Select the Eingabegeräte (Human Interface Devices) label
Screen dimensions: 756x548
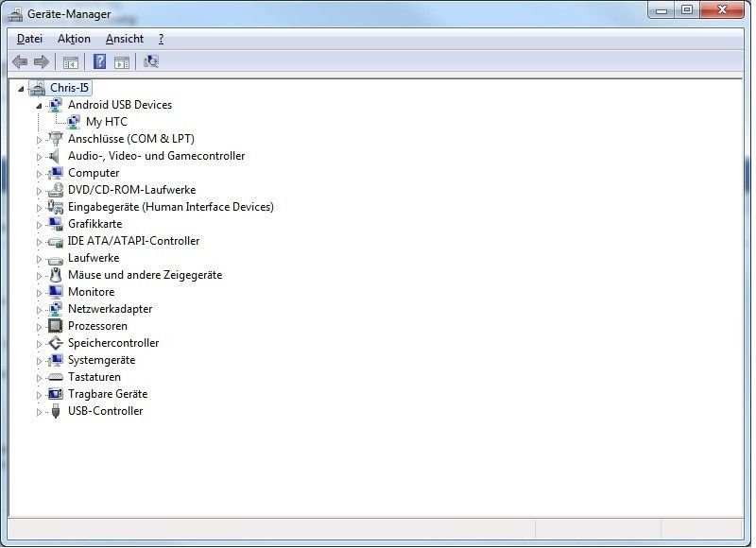(171, 207)
